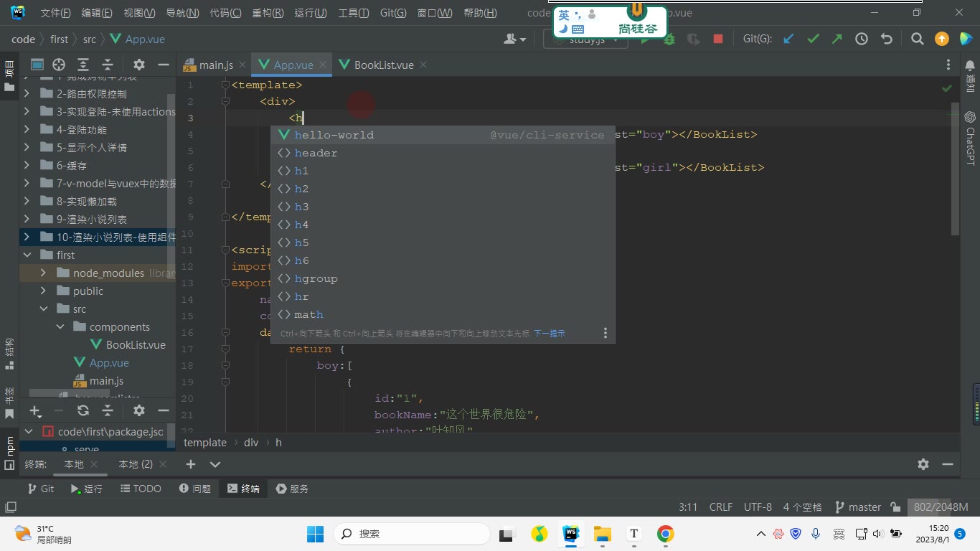Collapse the first folder
The image size is (980, 551).
27,255
